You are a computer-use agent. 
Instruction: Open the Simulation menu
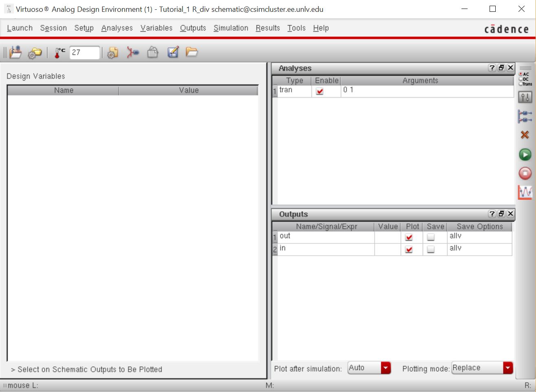click(231, 28)
